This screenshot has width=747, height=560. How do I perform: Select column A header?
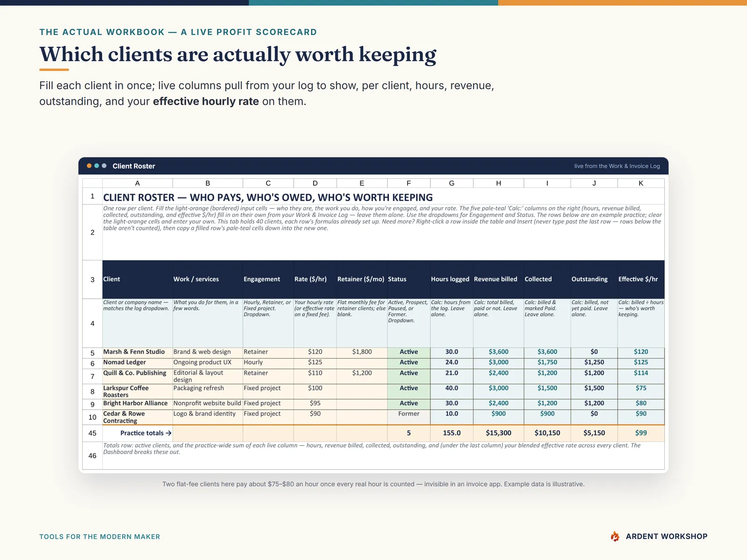(x=137, y=183)
